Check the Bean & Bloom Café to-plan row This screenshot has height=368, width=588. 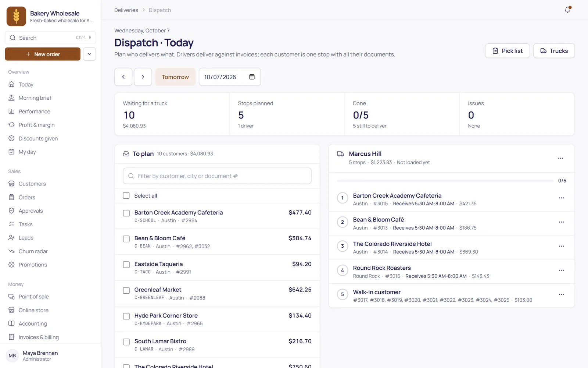126,239
